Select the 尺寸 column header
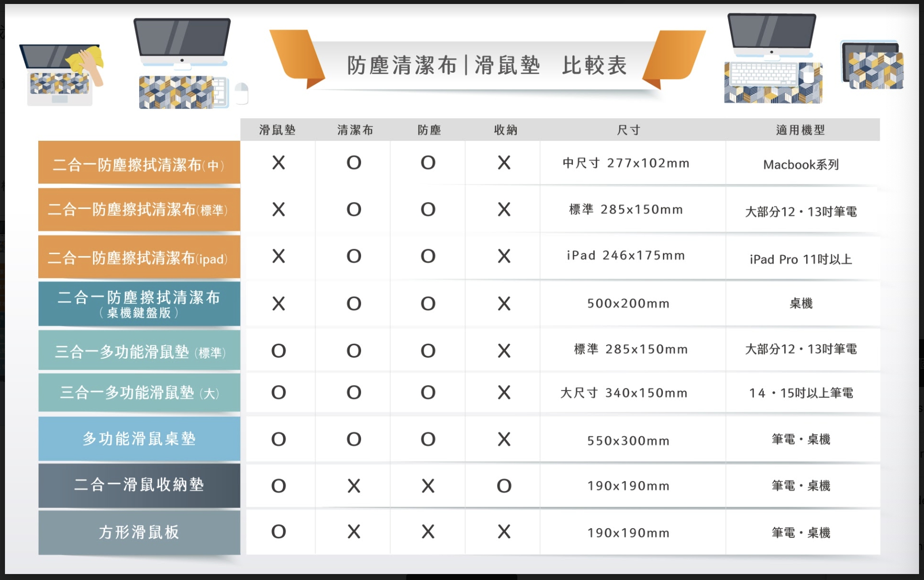The height and width of the screenshot is (580, 924). click(x=629, y=130)
